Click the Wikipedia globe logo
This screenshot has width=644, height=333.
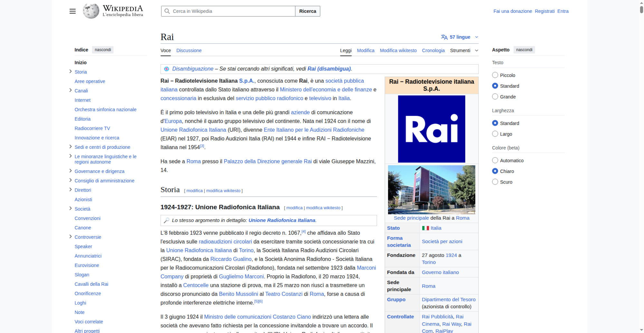91,11
